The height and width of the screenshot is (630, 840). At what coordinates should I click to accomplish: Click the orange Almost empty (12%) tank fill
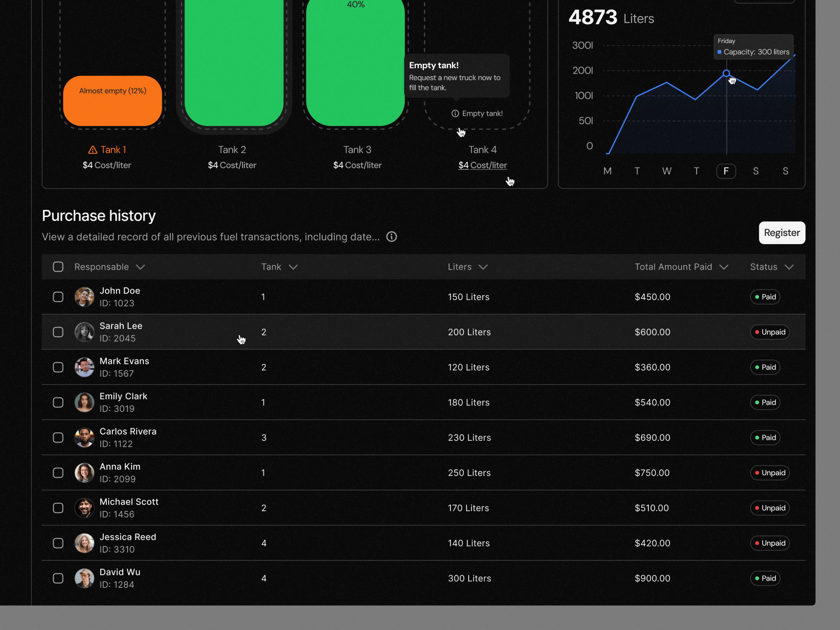pos(112,101)
